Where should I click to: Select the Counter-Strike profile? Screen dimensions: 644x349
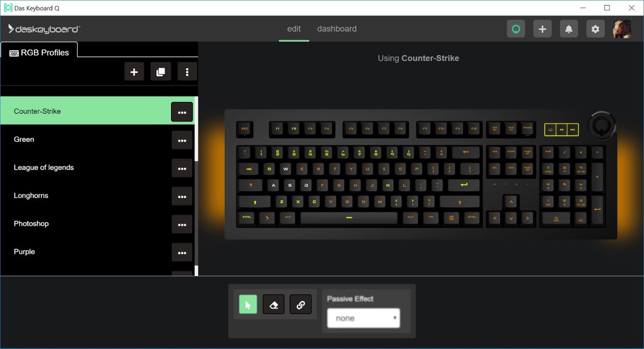[x=97, y=111]
